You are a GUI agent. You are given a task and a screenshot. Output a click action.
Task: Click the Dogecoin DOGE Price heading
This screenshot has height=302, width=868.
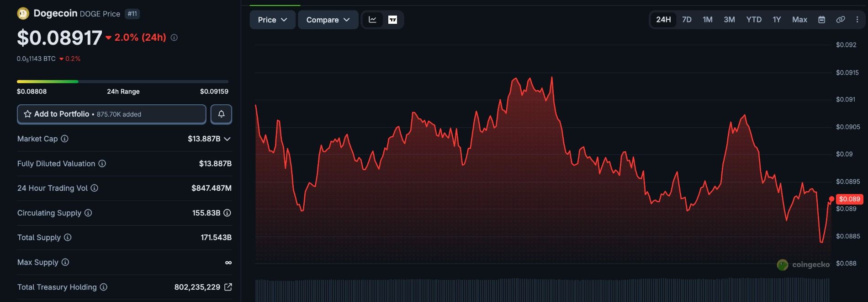77,14
